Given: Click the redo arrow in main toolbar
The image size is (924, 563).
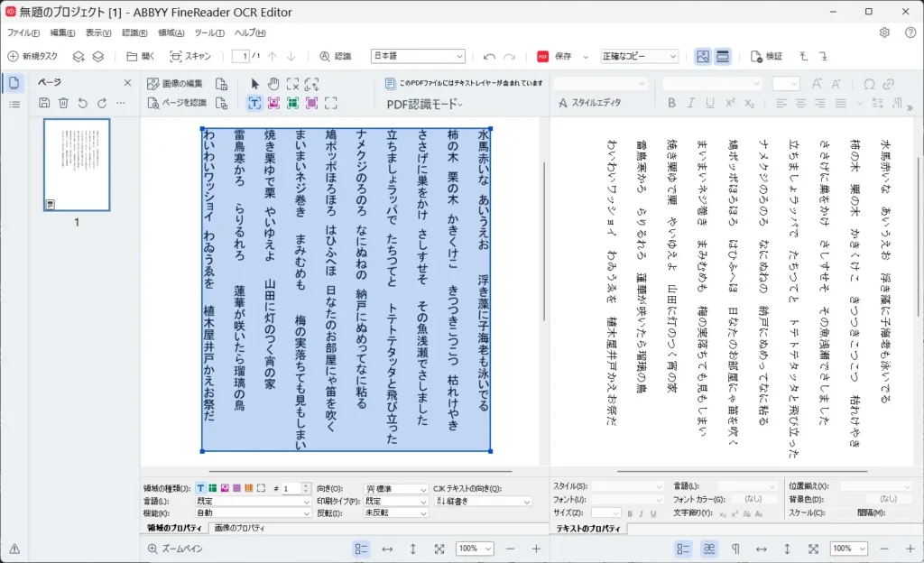Looking at the screenshot, I should [510, 57].
